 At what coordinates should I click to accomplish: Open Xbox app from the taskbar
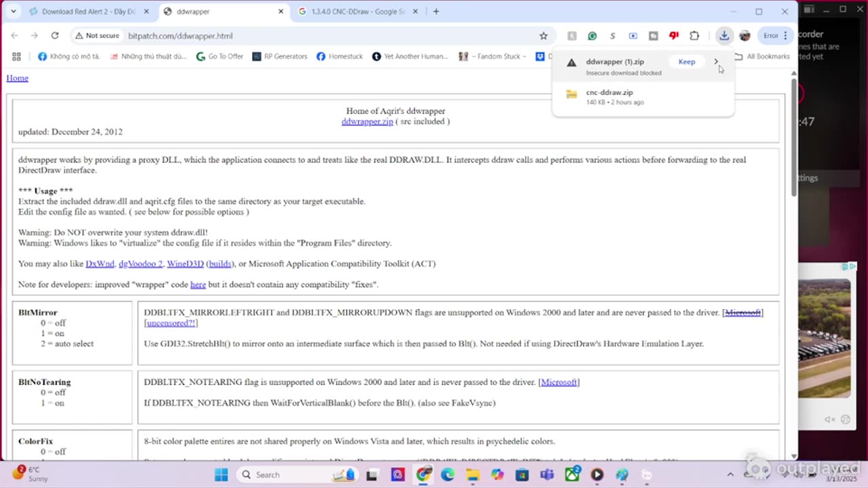point(572,474)
